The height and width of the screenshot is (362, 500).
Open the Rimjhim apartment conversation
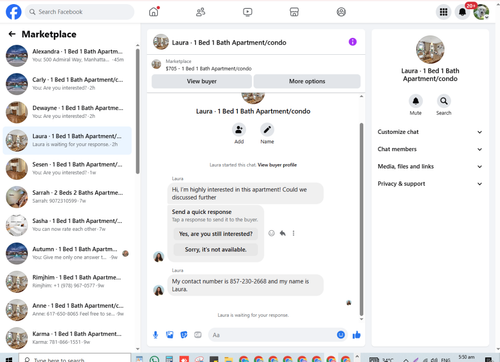pyautogui.click(x=67, y=282)
